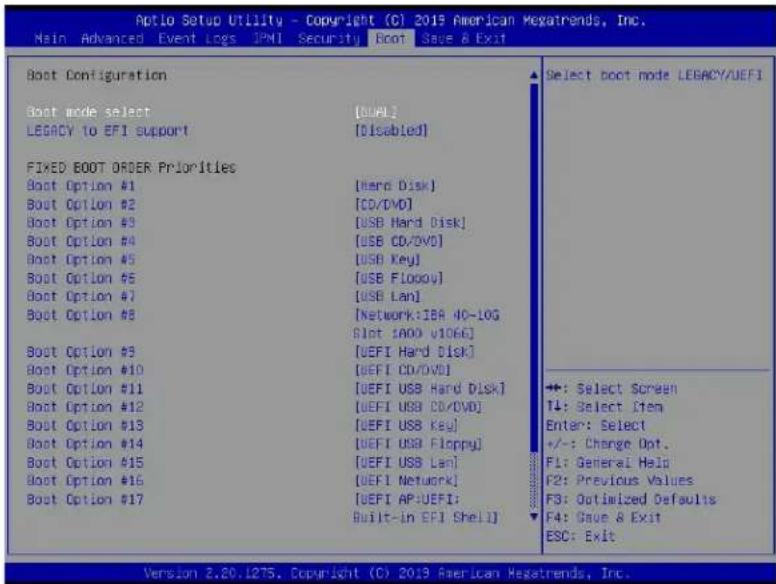Select Boot Option #9 row

(81, 352)
